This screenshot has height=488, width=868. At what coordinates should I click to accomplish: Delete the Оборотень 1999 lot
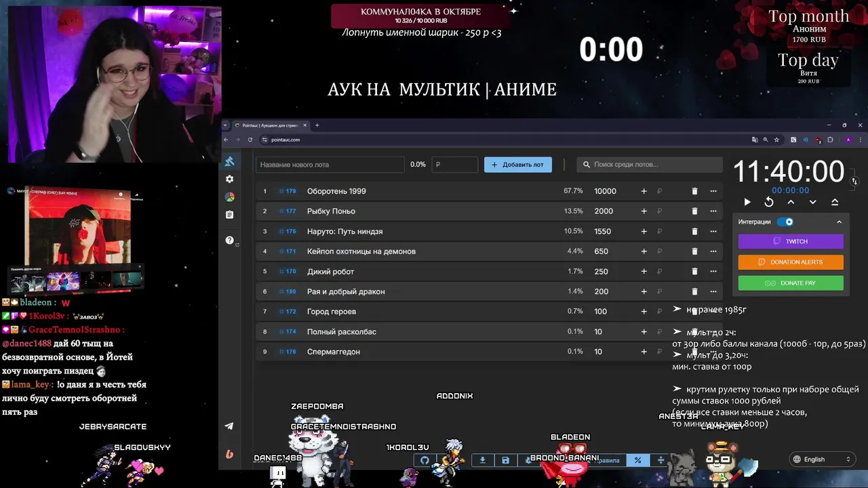(694, 191)
